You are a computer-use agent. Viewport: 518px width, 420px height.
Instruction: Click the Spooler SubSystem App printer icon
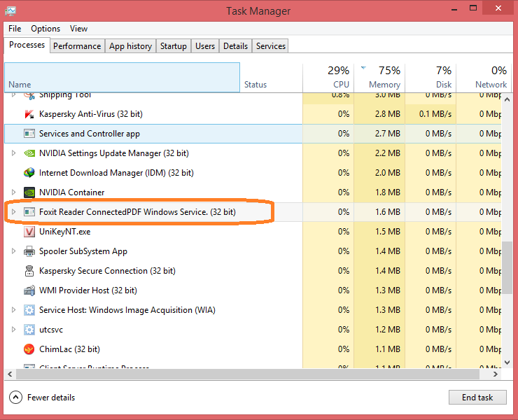(x=29, y=251)
